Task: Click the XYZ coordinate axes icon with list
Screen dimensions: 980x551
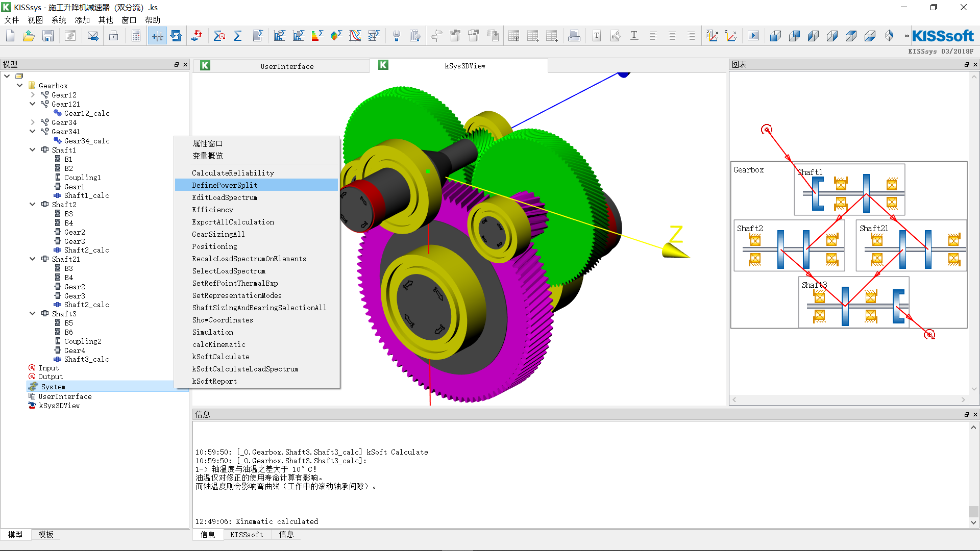Action: 712,36
